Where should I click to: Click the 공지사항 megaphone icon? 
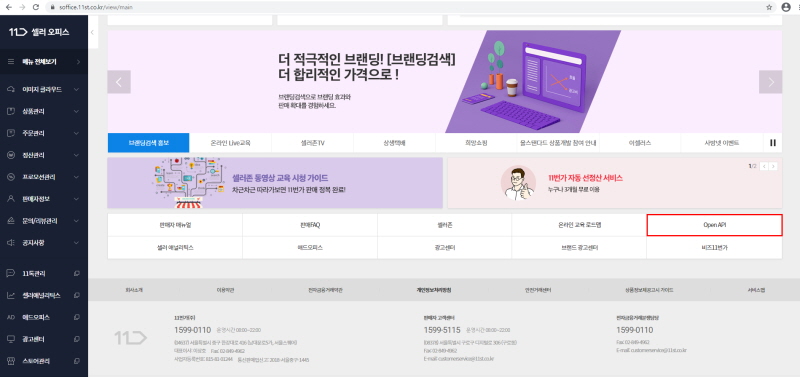pyautogui.click(x=11, y=243)
